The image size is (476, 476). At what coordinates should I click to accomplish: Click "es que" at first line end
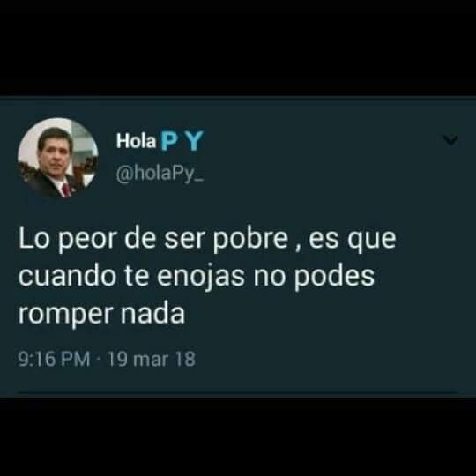click(x=353, y=240)
